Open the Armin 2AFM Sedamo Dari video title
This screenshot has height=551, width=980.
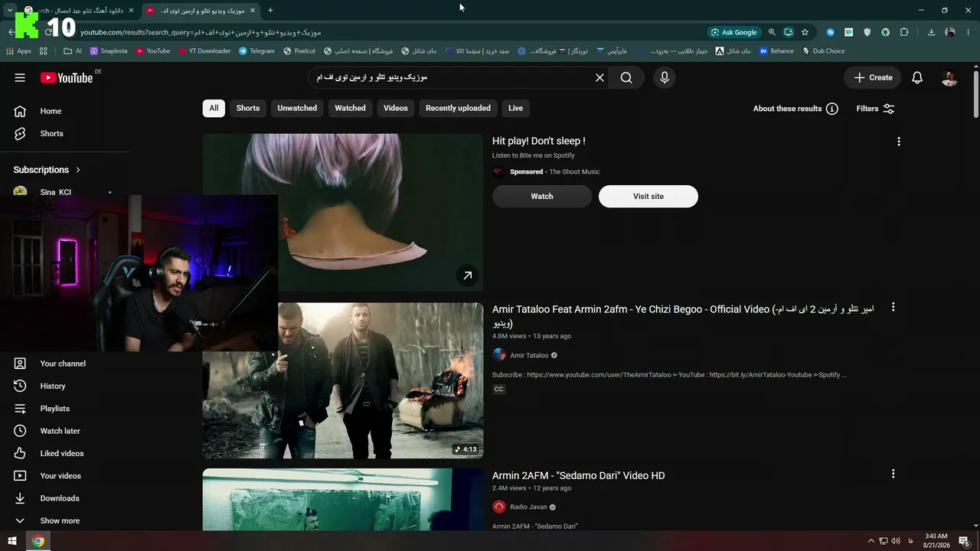(579, 476)
